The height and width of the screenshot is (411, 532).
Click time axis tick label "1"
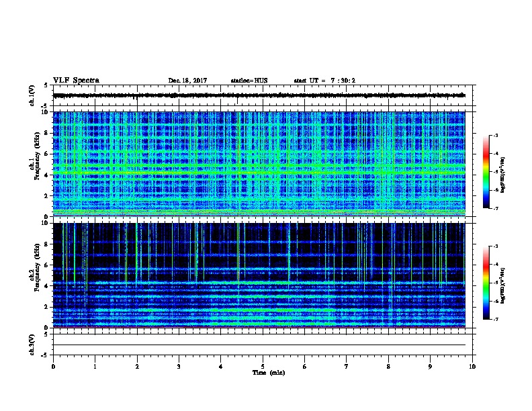pyautogui.click(x=95, y=367)
